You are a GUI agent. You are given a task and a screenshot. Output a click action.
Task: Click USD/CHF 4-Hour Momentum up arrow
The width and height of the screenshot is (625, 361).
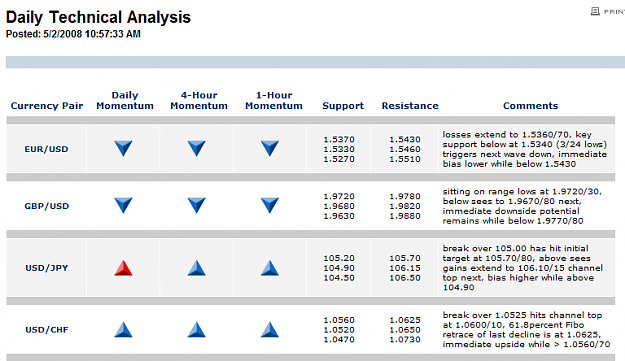tap(197, 330)
